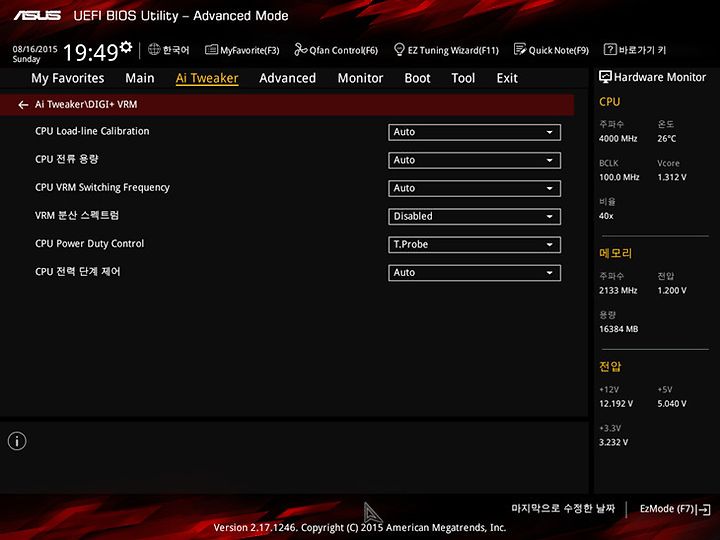Open CPU Power Duty Control T.Probe dropdown
The image size is (720, 540).
[474, 245]
